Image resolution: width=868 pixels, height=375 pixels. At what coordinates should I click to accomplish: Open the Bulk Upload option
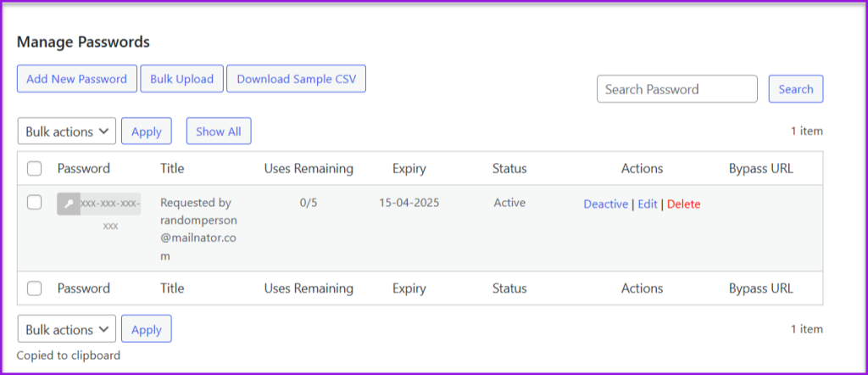coord(181,79)
